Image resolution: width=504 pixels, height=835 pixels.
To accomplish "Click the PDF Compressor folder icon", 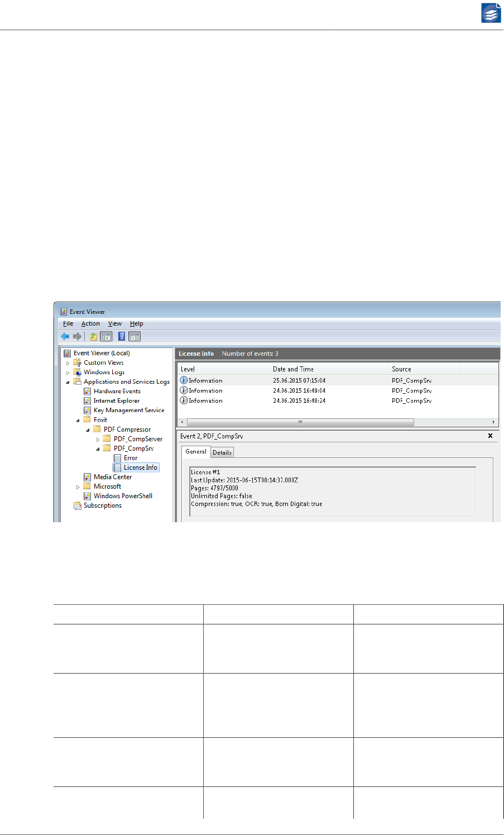I will (x=97, y=429).
